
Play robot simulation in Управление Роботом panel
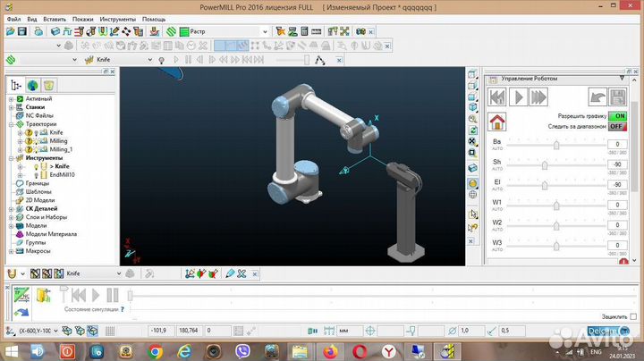(518, 97)
